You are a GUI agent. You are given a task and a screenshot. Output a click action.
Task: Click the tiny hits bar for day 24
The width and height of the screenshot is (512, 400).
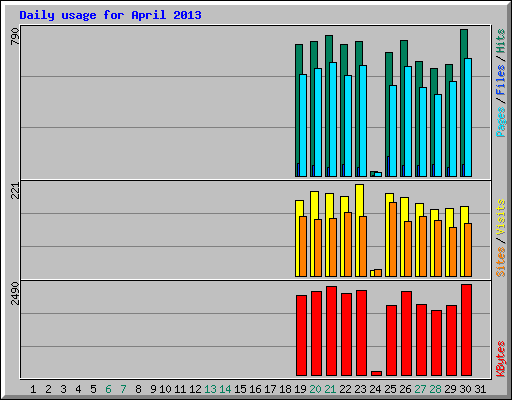pos(372,174)
